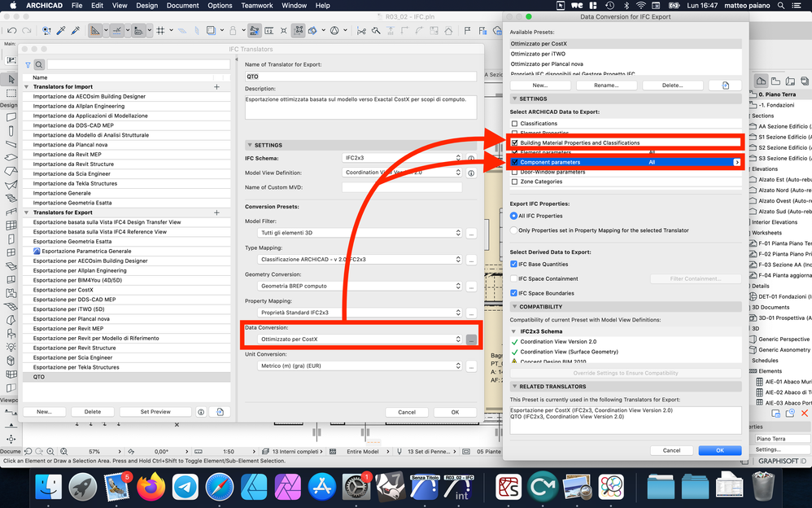Collapse the COMPATIBILITY section
The width and height of the screenshot is (812, 508).
coord(514,307)
